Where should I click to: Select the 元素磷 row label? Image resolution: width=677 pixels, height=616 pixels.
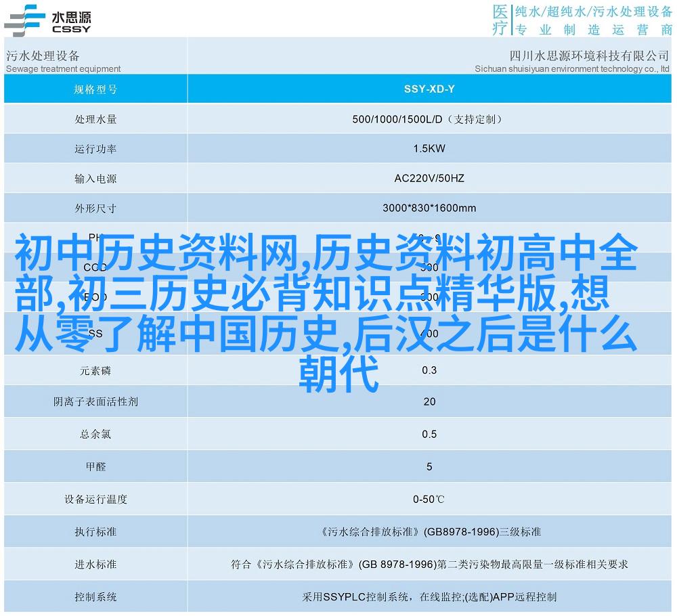click(96, 370)
